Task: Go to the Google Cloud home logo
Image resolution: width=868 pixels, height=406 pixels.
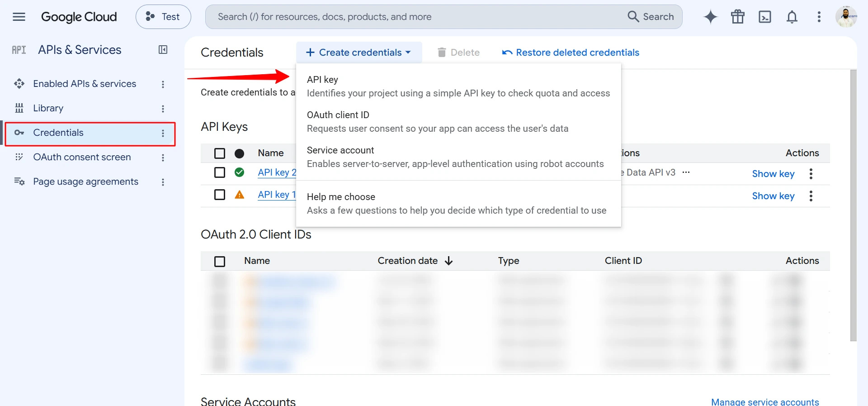Action: click(79, 17)
